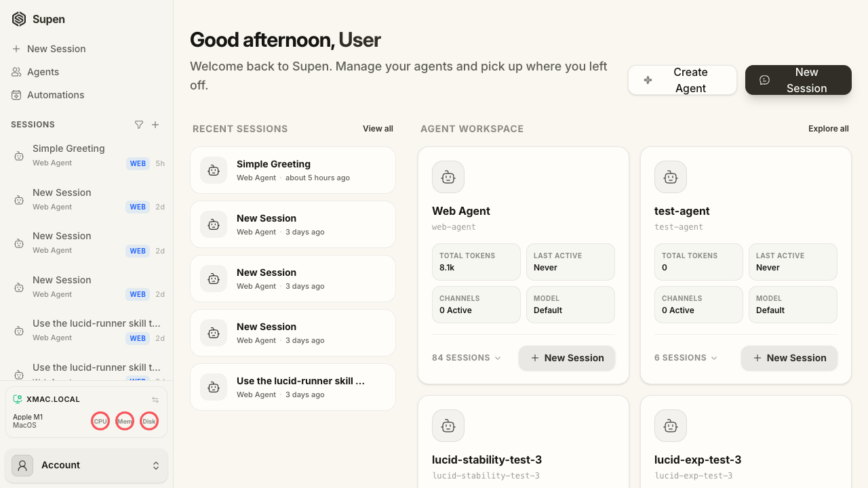Filter sessions with the funnel icon
This screenshot has width=868, height=488.
pyautogui.click(x=139, y=125)
